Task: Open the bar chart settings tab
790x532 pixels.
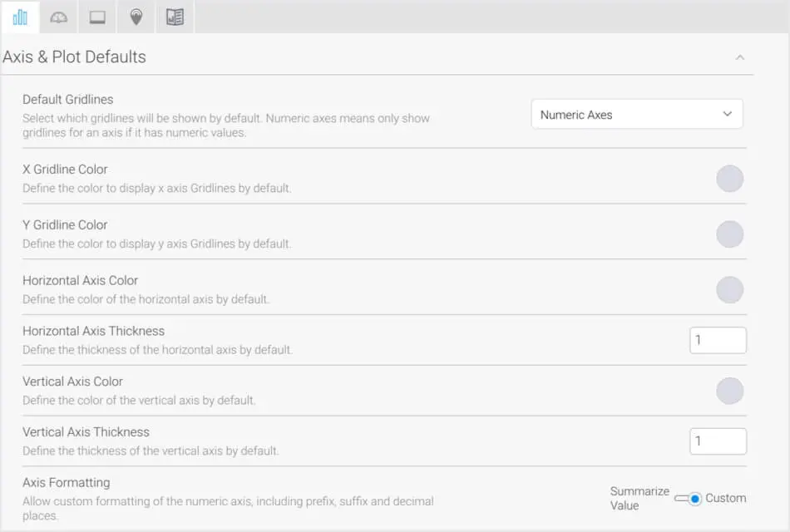Action: point(20,17)
